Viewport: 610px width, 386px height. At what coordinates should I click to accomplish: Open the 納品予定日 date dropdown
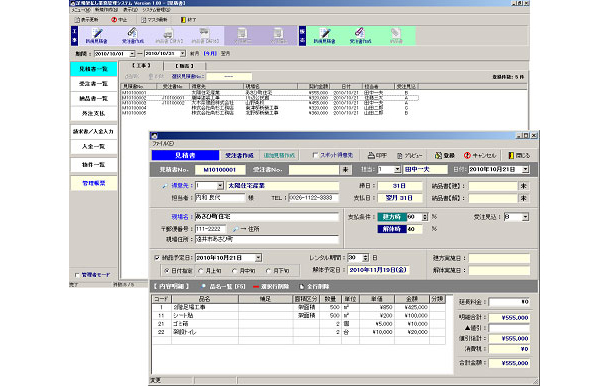(x=258, y=258)
